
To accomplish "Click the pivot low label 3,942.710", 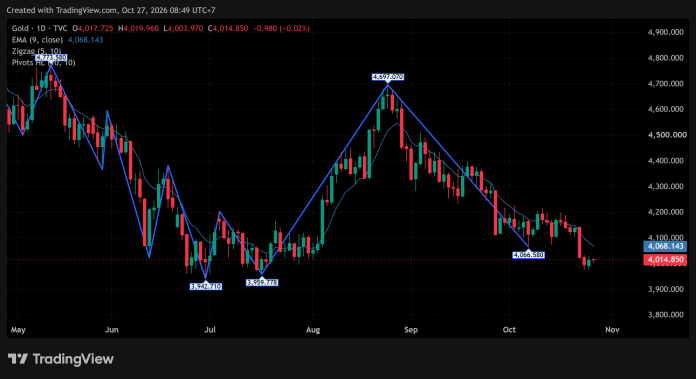I will pos(206,286).
